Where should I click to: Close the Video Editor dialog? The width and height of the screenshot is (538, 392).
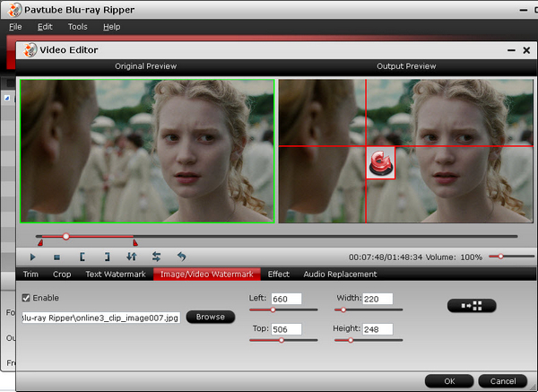tap(526, 50)
